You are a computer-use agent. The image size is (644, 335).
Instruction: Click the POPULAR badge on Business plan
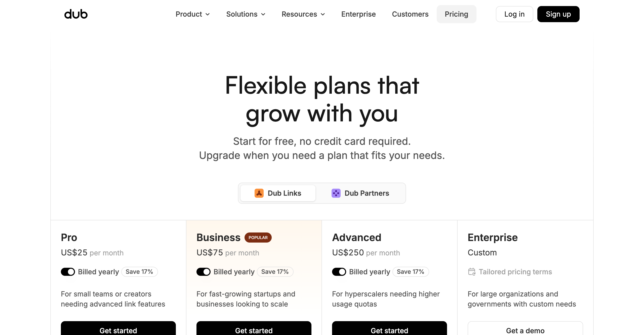(x=258, y=238)
